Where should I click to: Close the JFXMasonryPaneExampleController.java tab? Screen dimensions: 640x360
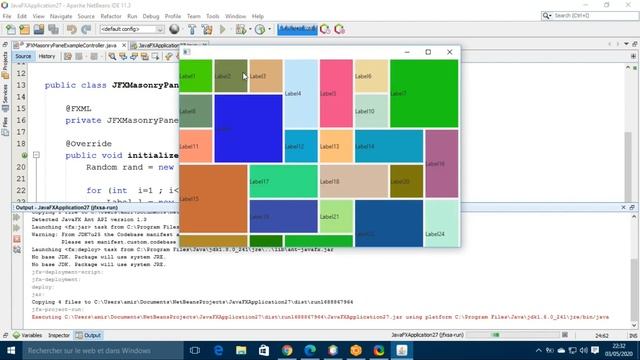click(124, 45)
